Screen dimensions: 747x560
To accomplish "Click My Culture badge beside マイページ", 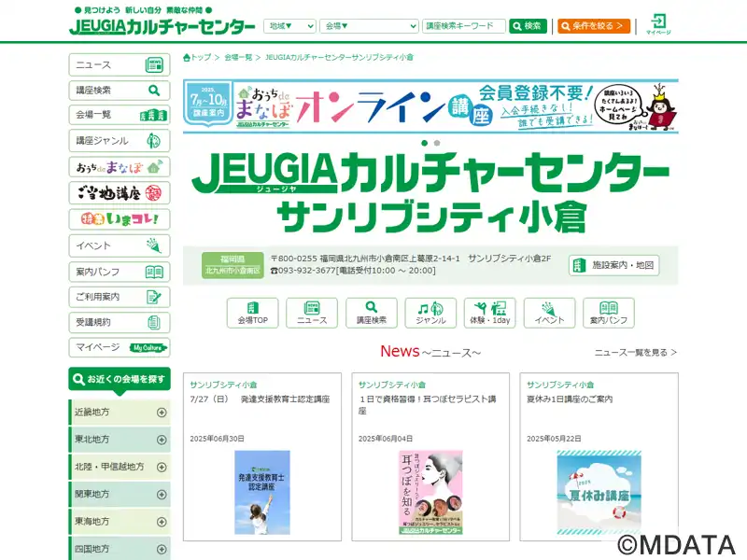I will pyautogui.click(x=148, y=347).
